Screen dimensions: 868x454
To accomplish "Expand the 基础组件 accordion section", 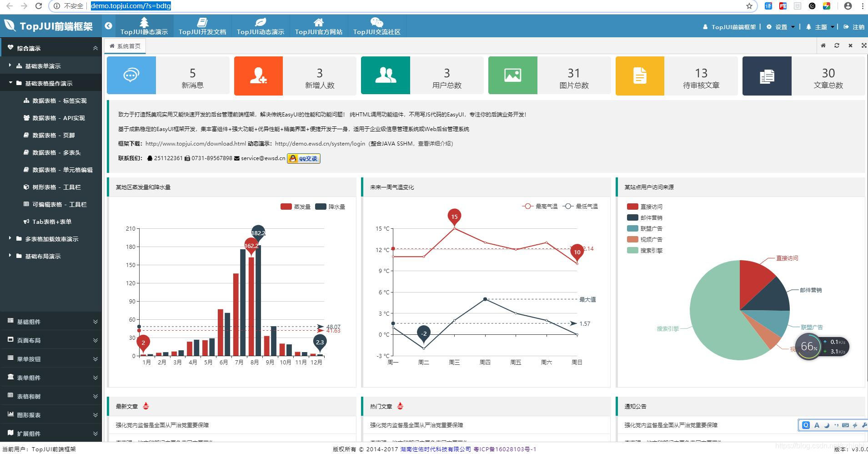I will click(51, 322).
